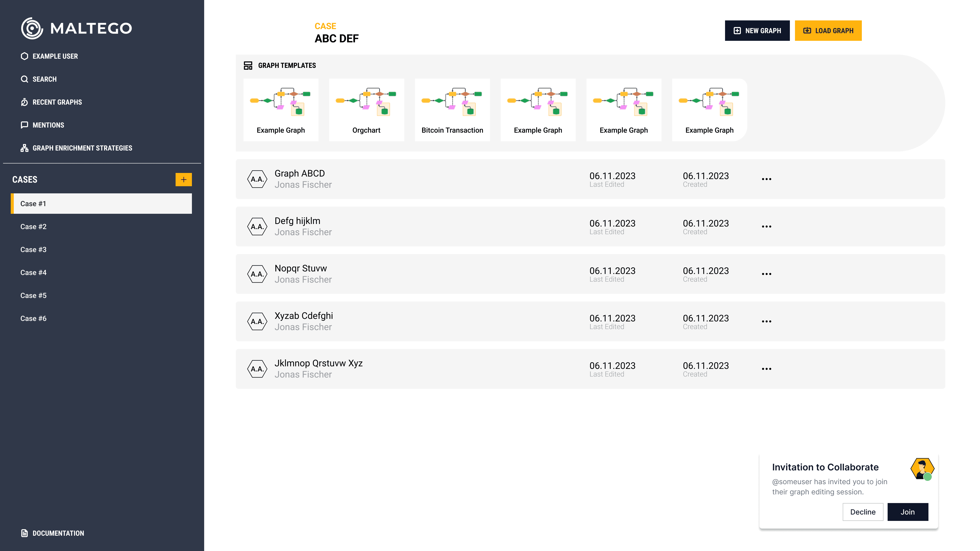980x551 pixels.
Task: Add a new case with plus button
Action: 183,180
